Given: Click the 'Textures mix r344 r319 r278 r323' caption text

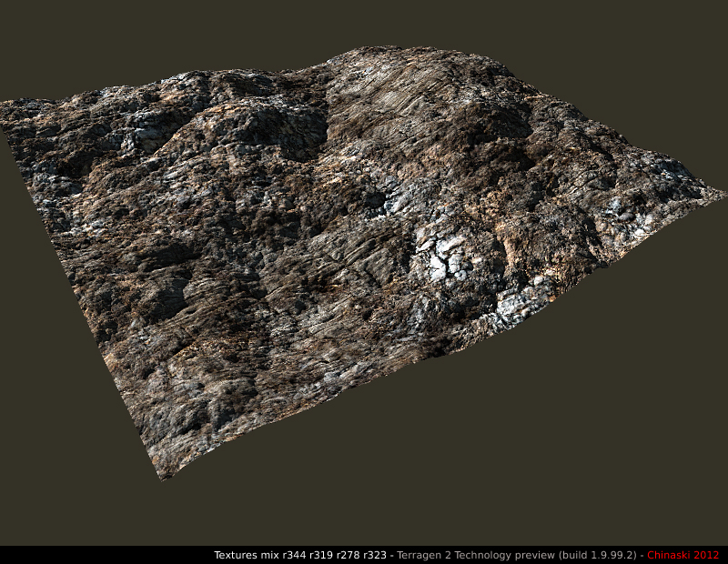Looking at the screenshot, I should click(x=300, y=555).
